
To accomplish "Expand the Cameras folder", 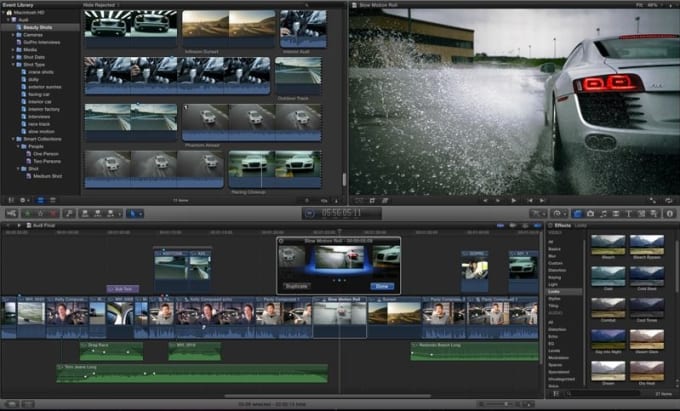I will pyautogui.click(x=13, y=35).
